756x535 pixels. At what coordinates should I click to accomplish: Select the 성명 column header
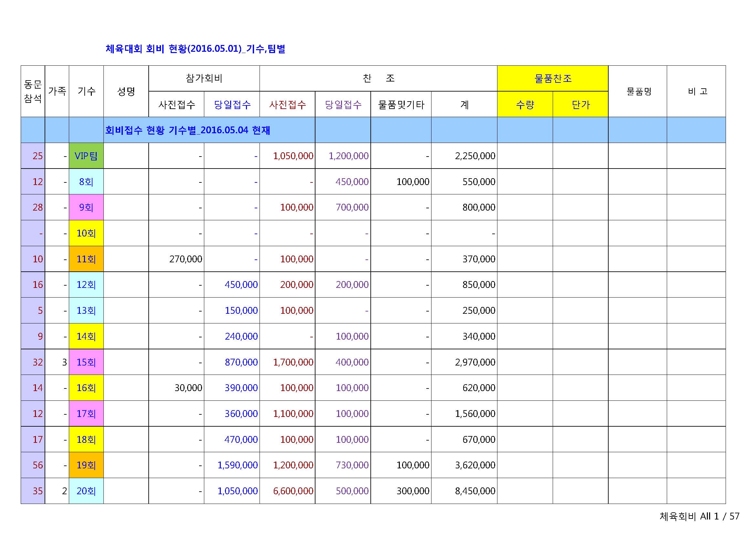pyautogui.click(x=126, y=91)
